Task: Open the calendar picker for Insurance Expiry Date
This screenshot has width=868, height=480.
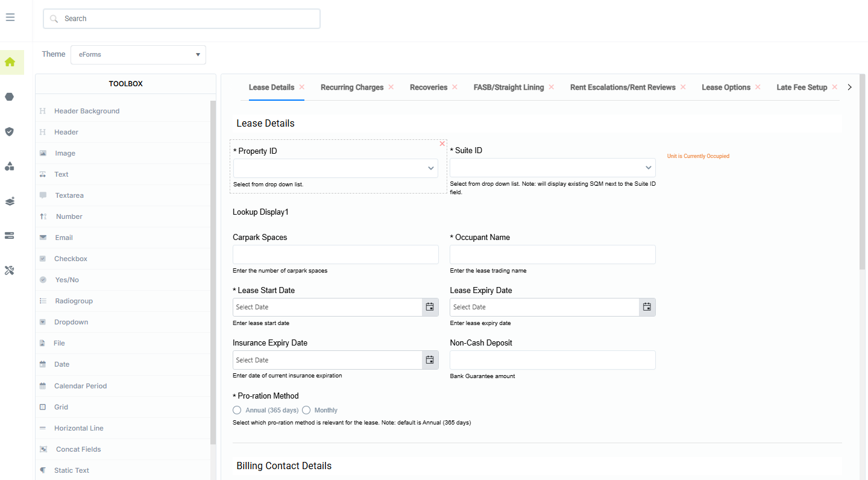Action: coord(430,359)
